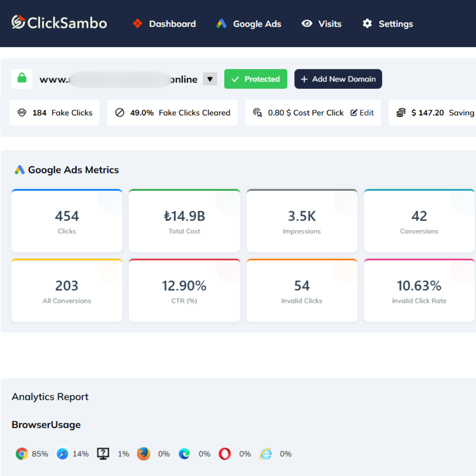Select the Invalid Click Rate card

click(x=419, y=290)
